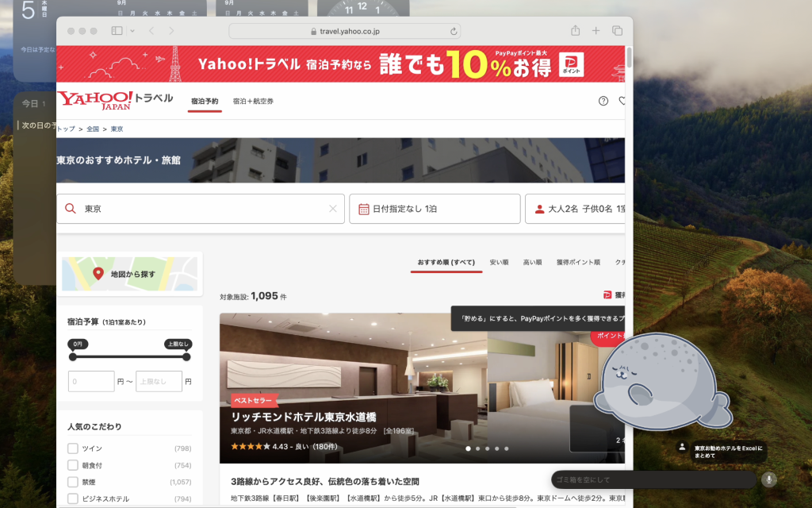Open 地図から探す map search
The image size is (812, 508).
coord(129,274)
